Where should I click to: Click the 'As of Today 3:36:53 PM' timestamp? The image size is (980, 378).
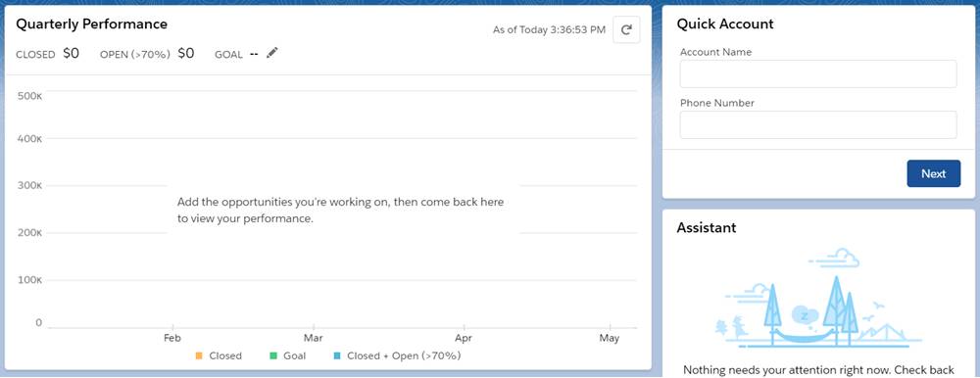(550, 29)
